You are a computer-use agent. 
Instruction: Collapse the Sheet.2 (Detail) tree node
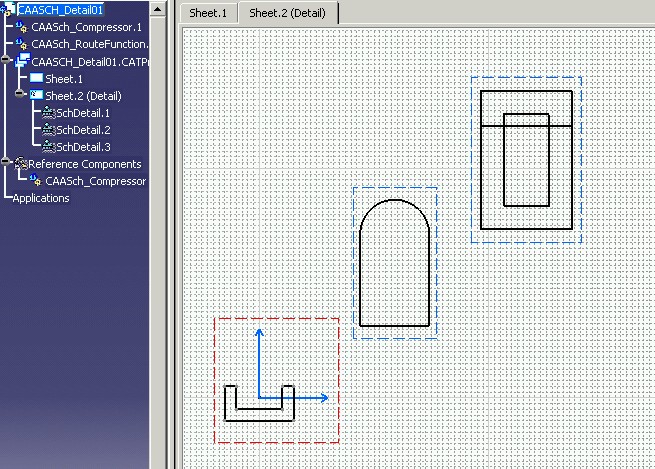click(x=21, y=95)
